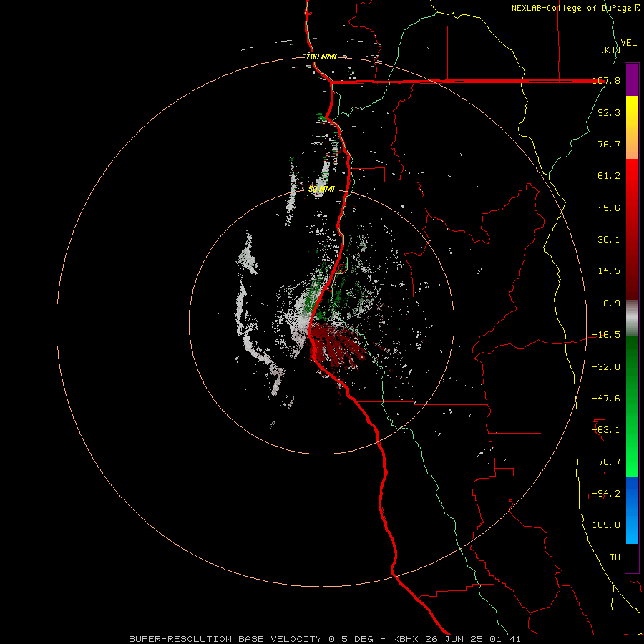Click the [KT] units label

point(610,49)
